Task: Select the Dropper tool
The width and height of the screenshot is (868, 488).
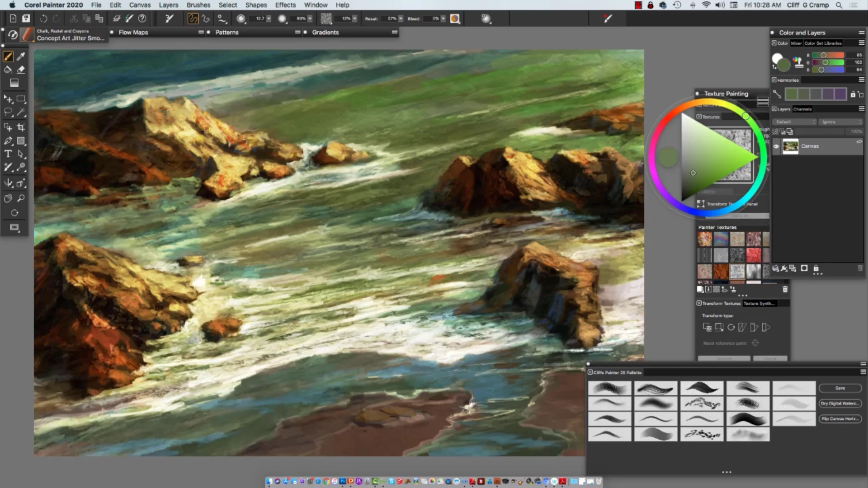Action: click(21, 56)
